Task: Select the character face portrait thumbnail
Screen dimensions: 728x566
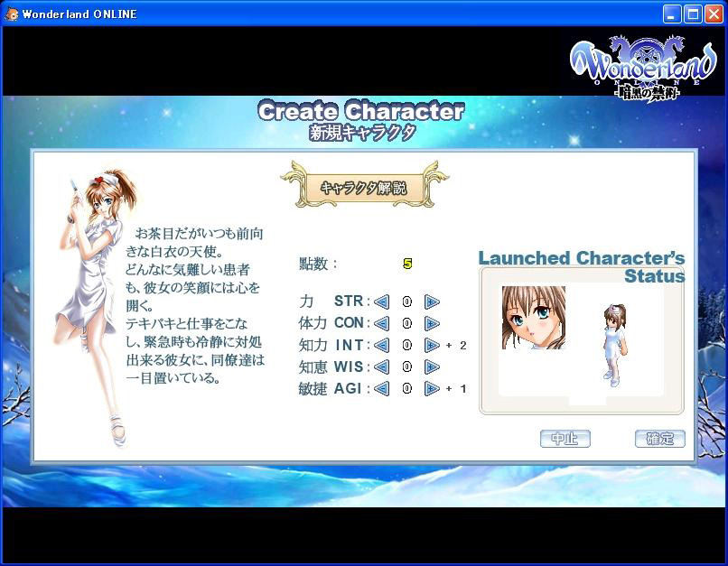Action: pos(534,318)
